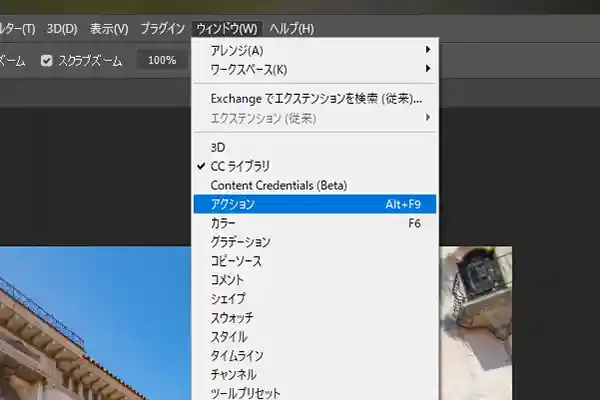Uncheck the スクラブズーム checkbox
The image size is (600, 400).
46,60
